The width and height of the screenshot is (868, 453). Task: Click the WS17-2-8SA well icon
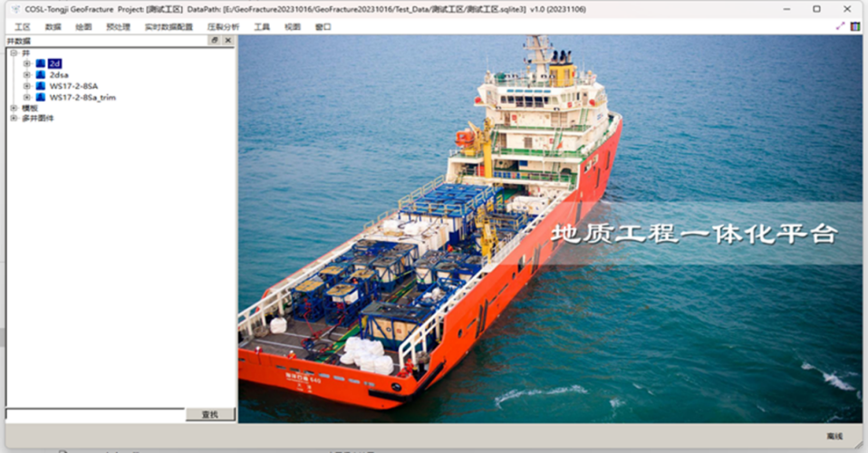pyautogui.click(x=40, y=86)
